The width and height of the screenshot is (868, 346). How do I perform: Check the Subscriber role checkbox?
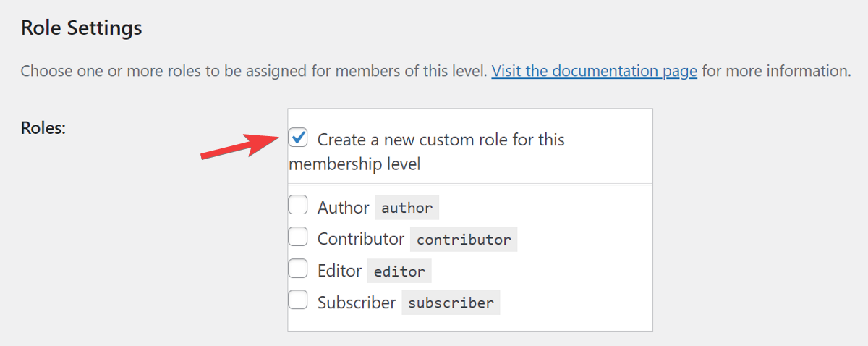[298, 300]
